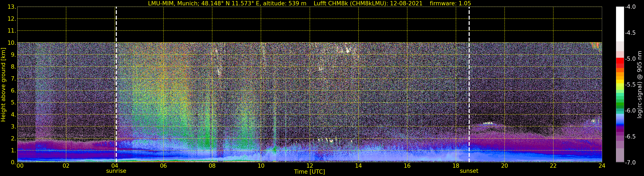Click the height axis tick 10.
644x176 pixels.
(x=12, y=43)
